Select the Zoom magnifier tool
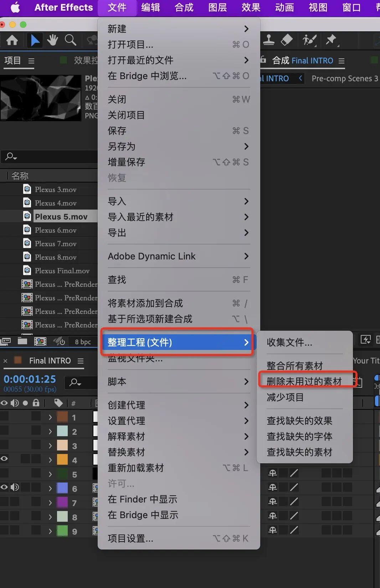The image size is (380, 588). coord(71,40)
